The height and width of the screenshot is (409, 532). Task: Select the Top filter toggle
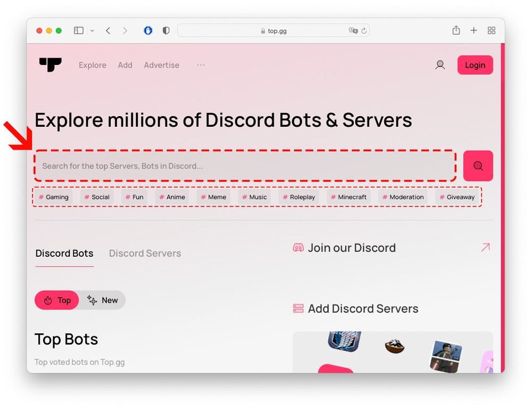(x=57, y=300)
